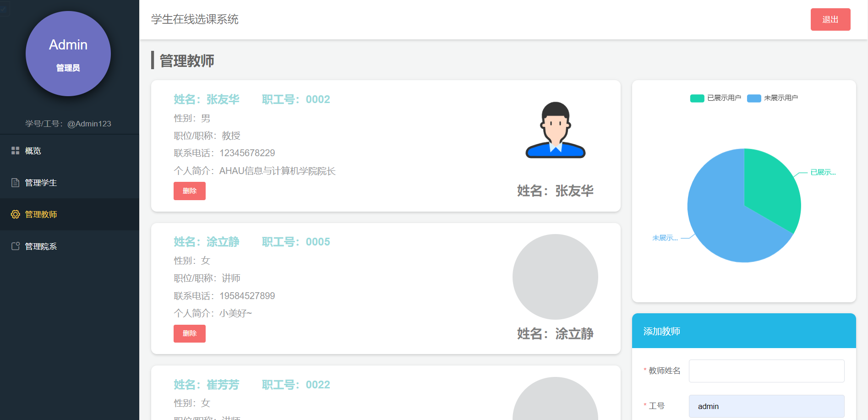Select the 管理教师 menu item

[x=70, y=214]
